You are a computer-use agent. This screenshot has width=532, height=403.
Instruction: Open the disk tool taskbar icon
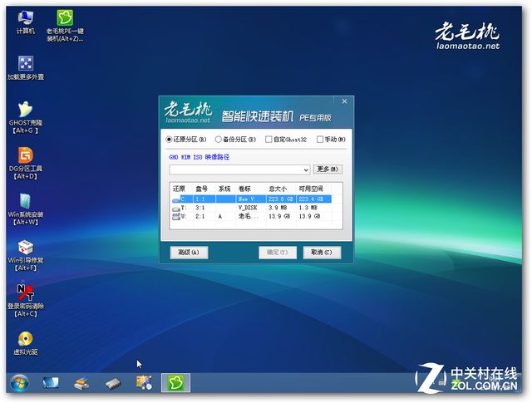(81, 383)
